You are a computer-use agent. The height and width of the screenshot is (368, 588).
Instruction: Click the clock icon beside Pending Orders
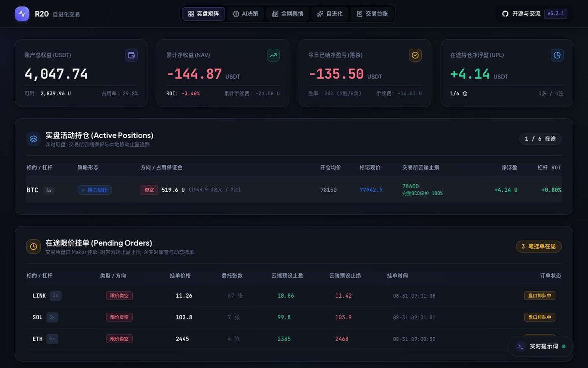[x=34, y=246]
